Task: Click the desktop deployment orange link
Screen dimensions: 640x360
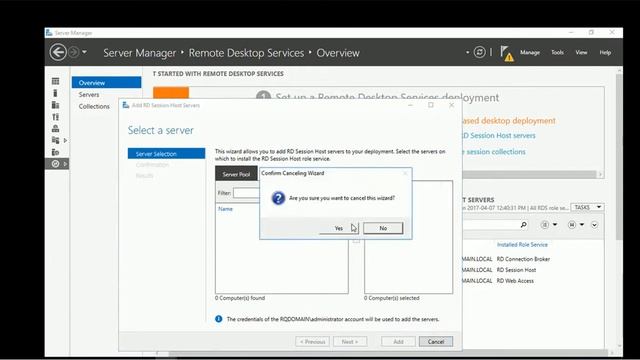Action: (509, 121)
